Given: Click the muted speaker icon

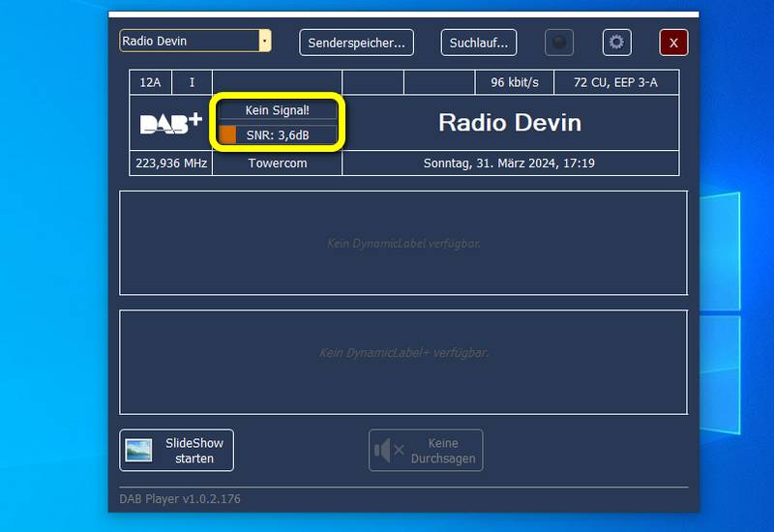Looking at the screenshot, I should click(x=389, y=450).
